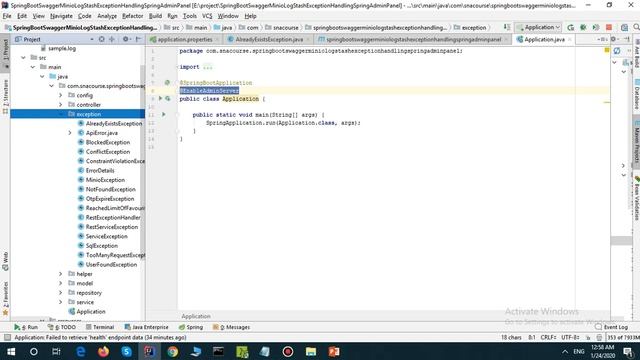Toggle tool window buttons icon in status bar
Screen dimensions: 640x360
coord(7,338)
